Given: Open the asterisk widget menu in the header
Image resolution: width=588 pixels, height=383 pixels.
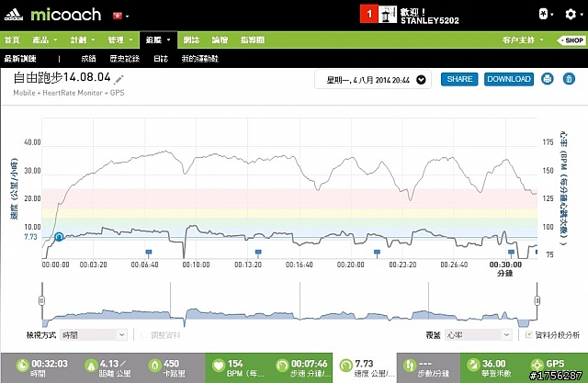Looking at the screenshot, I should click(x=546, y=15).
